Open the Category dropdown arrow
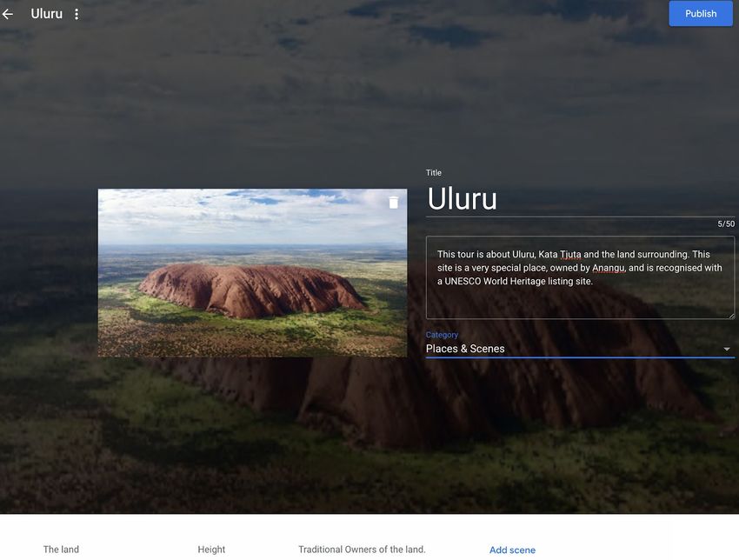 tap(727, 350)
